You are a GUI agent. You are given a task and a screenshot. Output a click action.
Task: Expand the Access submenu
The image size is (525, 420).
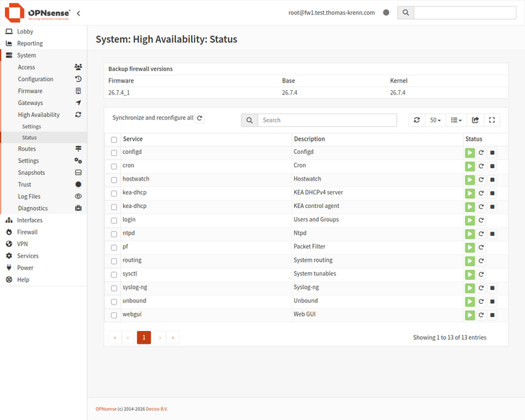(43, 67)
